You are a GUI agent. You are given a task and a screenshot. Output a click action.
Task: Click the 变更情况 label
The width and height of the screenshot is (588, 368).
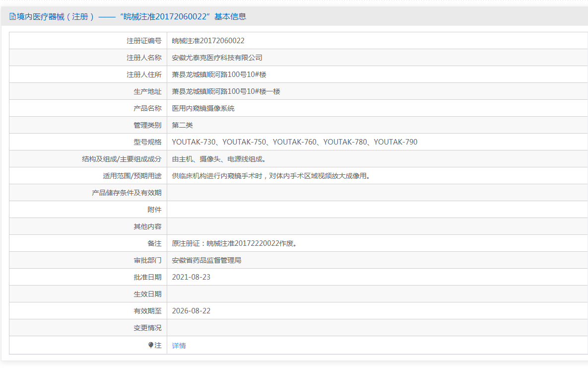[147, 328]
